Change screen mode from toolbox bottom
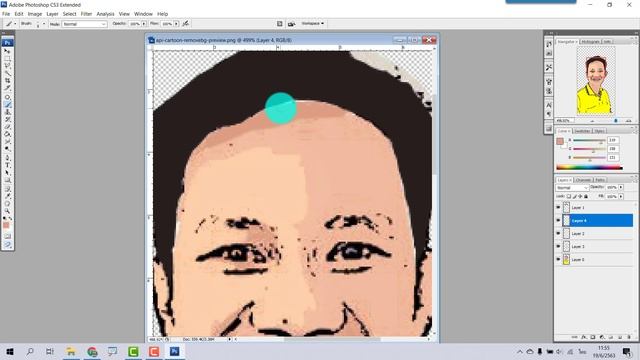This screenshot has height=360, width=640. tap(7, 245)
